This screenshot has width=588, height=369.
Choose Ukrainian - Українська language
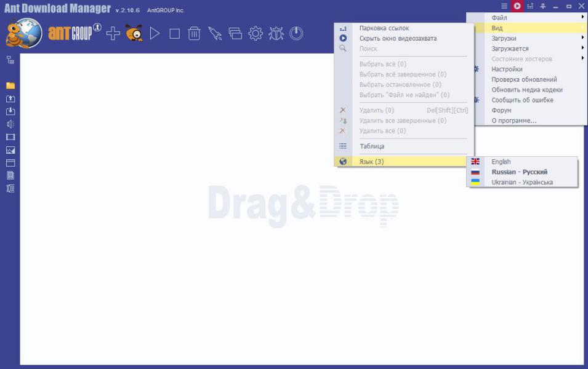pyautogui.click(x=522, y=182)
